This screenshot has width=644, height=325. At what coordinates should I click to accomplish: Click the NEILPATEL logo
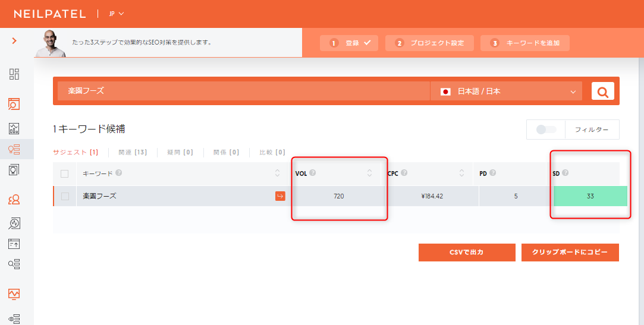[x=50, y=14]
